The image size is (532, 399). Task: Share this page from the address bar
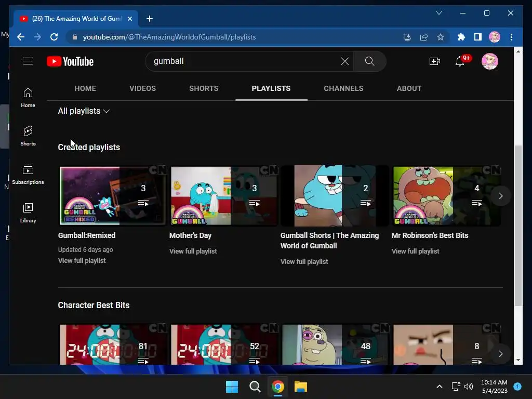click(x=424, y=37)
